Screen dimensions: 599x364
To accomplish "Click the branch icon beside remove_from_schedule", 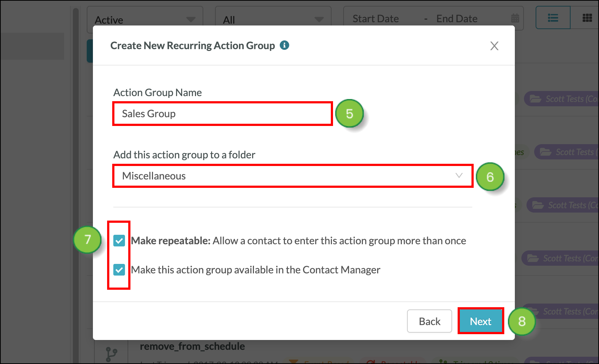I will click(x=111, y=354).
